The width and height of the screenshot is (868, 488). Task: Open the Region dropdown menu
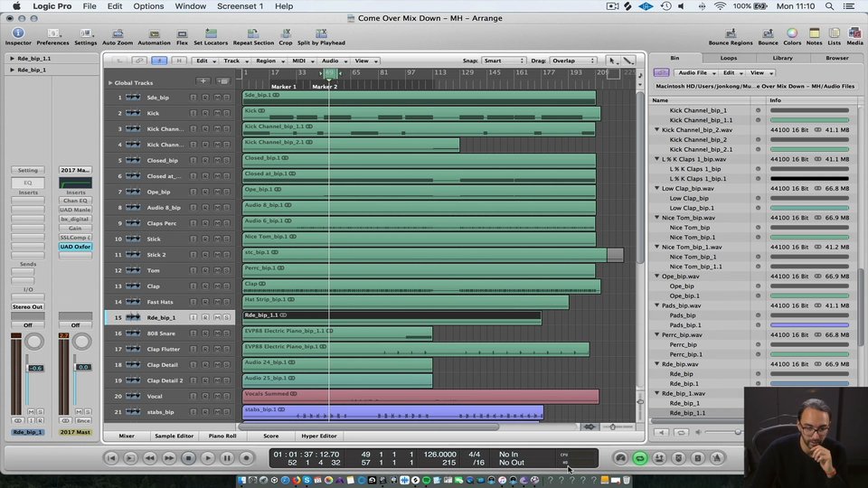click(269, 61)
